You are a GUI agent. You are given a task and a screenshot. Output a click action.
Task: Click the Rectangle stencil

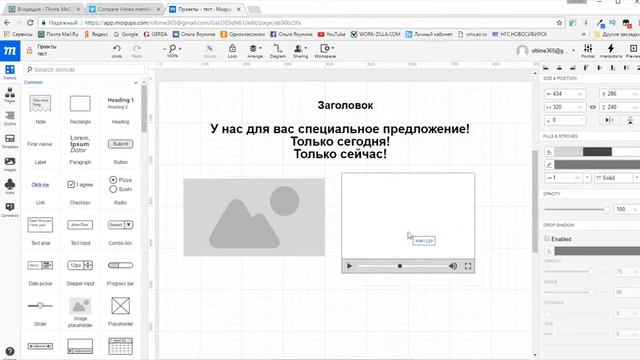(x=80, y=104)
